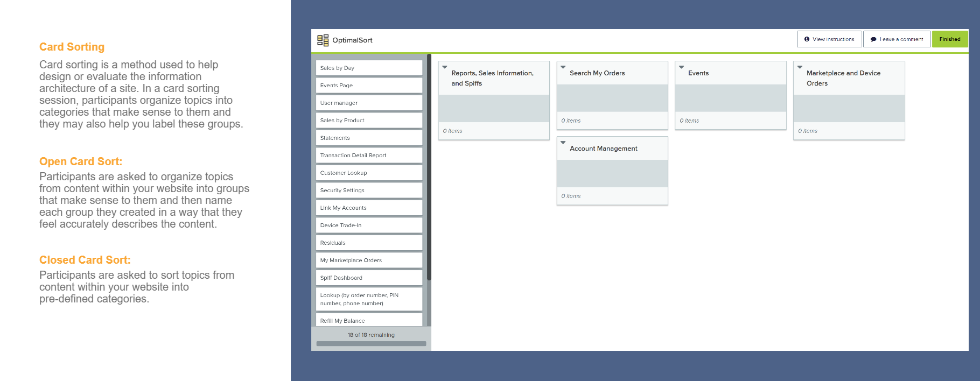The height and width of the screenshot is (381, 980).
Task: Collapse the Reports, Sales Information, and Spiffs category
Action: [x=445, y=67]
